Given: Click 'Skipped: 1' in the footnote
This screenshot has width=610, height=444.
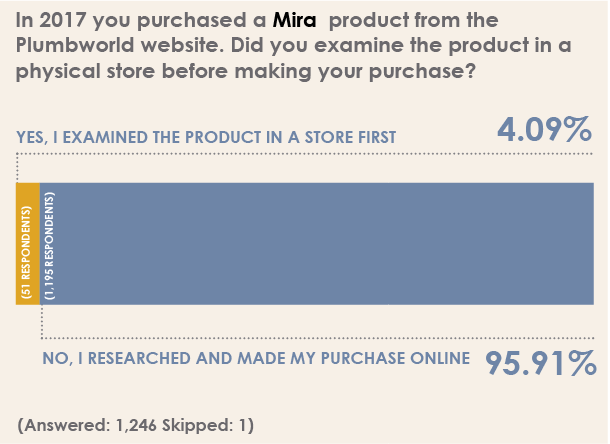Looking at the screenshot, I should click(208, 425).
